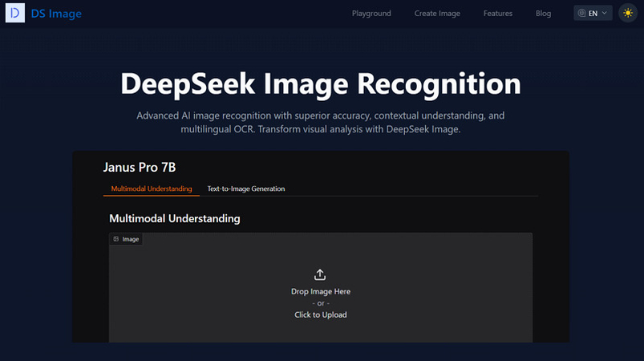Go to Create Image page
This screenshot has height=361, width=644.
point(437,13)
